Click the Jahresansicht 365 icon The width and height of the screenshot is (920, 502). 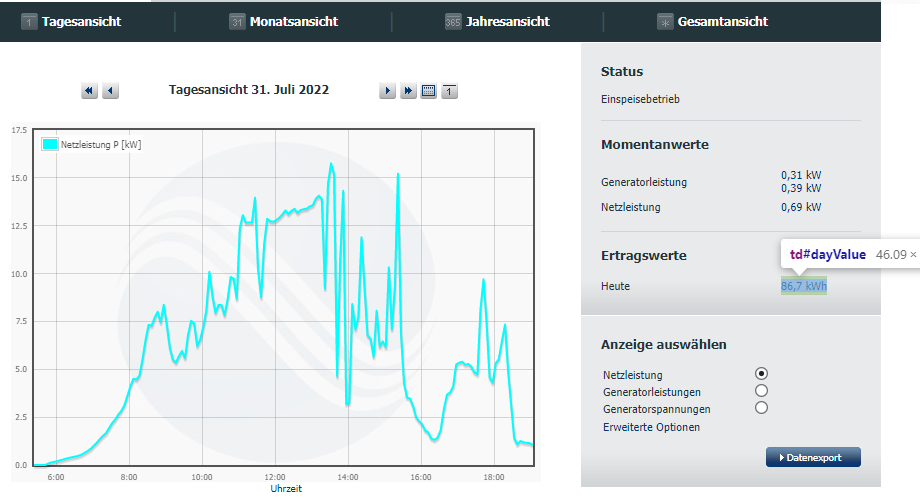point(453,22)
